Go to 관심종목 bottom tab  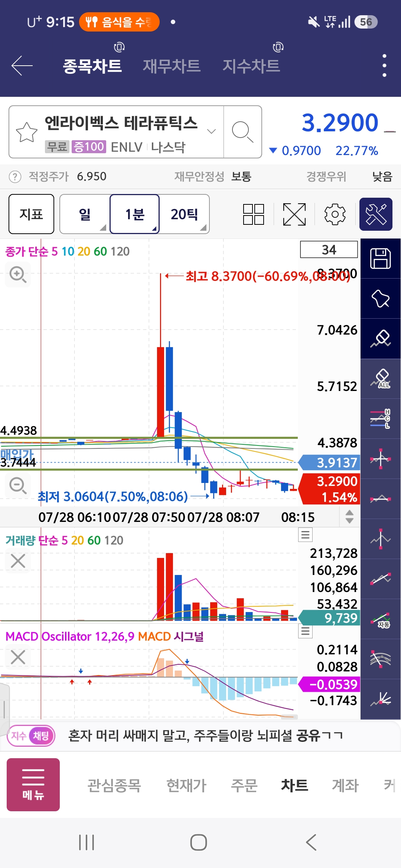(114, 785)
